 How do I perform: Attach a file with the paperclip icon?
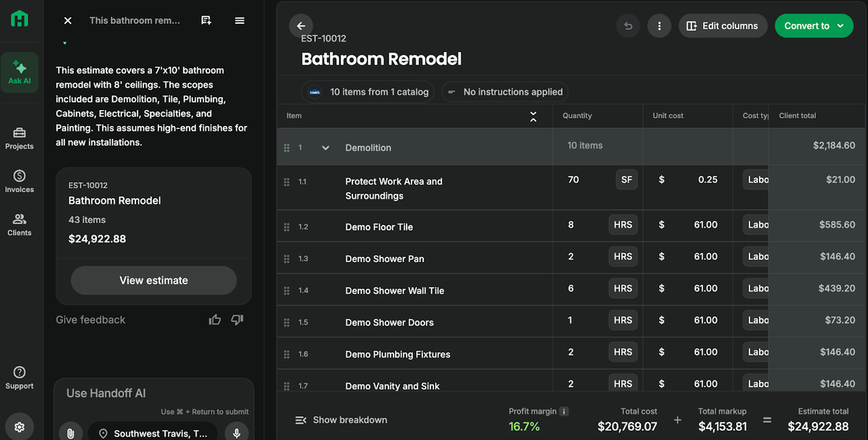(70, 433)
